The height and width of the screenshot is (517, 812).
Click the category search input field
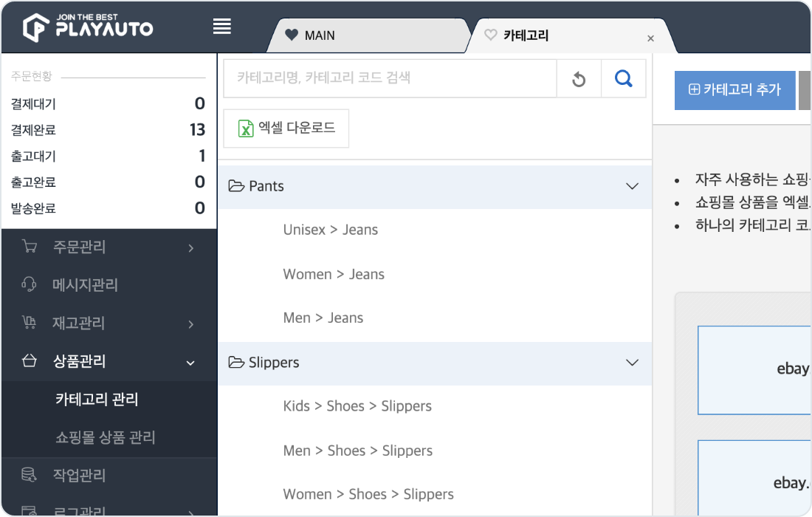(390, 78)
